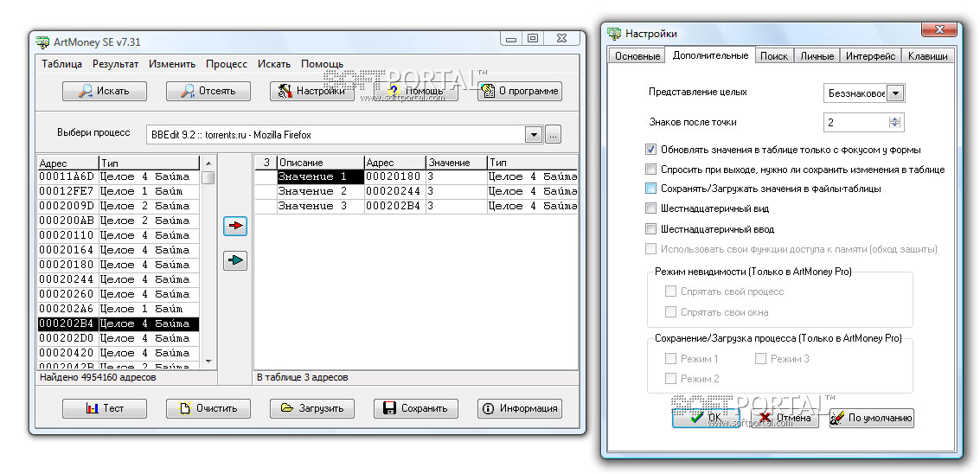Select address row 00020260
The image size is (980, 474).
(118, 294)
